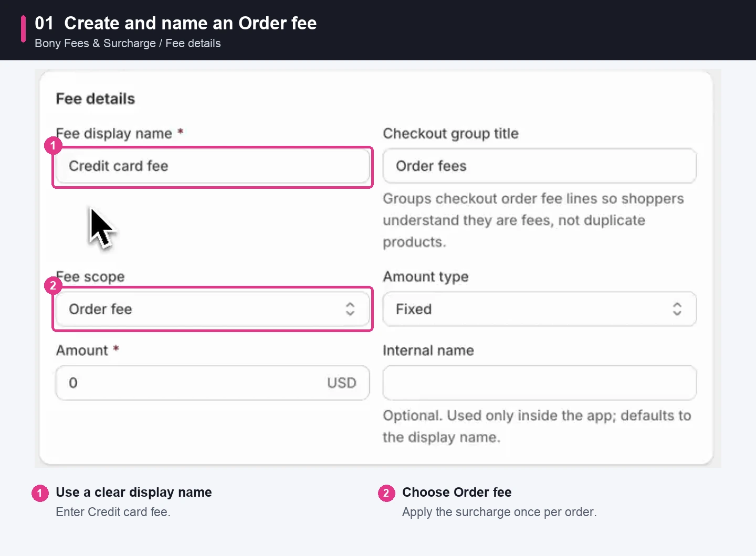
Task: Click the Amount input field
Action: click(213, 383)
